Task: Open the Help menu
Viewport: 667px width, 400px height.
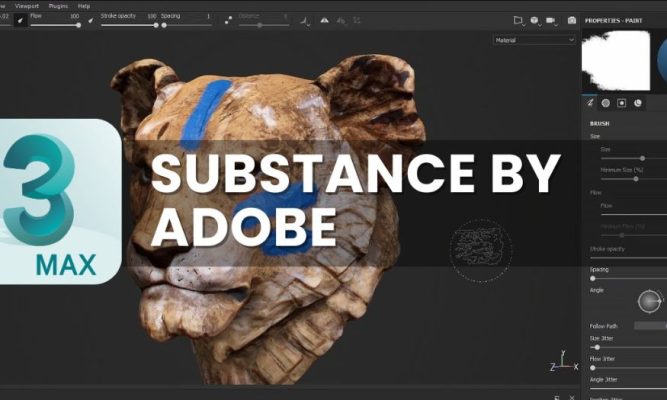Action: 83,5
